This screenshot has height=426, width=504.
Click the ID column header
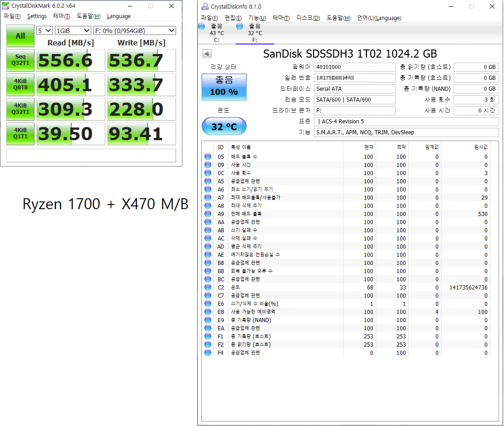pos(220,147)
